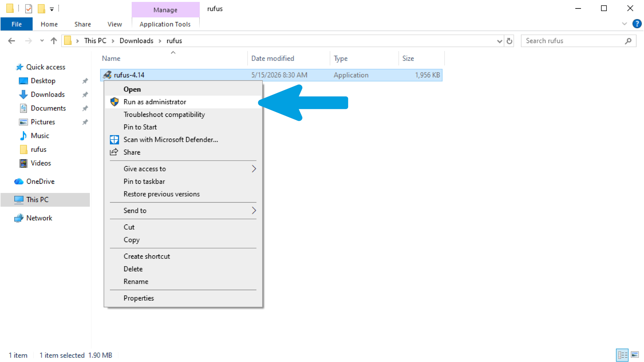Screen dimensions: 644x362
Task: Open OneDrive in the navigation pane
Action: coord(40,181)
